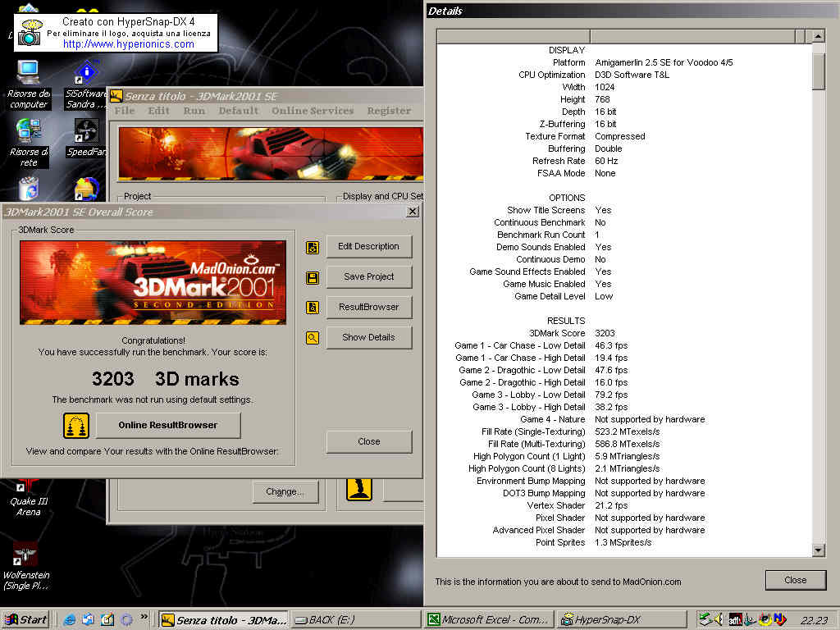Click the 3DMark Score value 3203 in Details
Screen dimensions: 840x630
click(x=605, y=333)
